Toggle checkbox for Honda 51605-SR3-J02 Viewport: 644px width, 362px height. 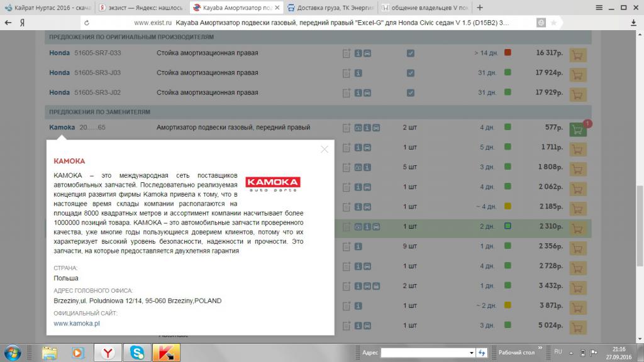pyautogui.click(x=410, y=93)
